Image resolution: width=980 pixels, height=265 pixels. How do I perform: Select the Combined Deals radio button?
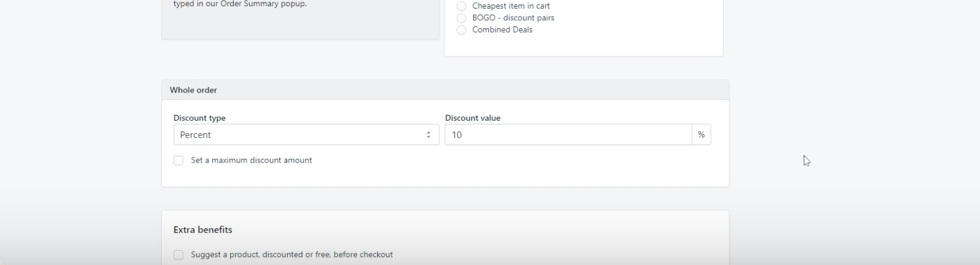click(461, 30)
